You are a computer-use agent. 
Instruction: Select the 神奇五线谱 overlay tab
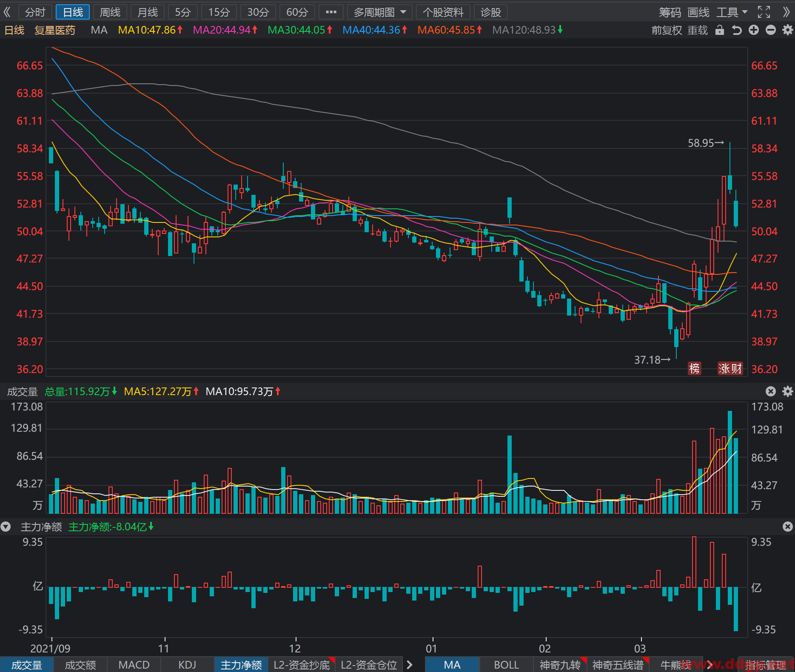[618, 664]
